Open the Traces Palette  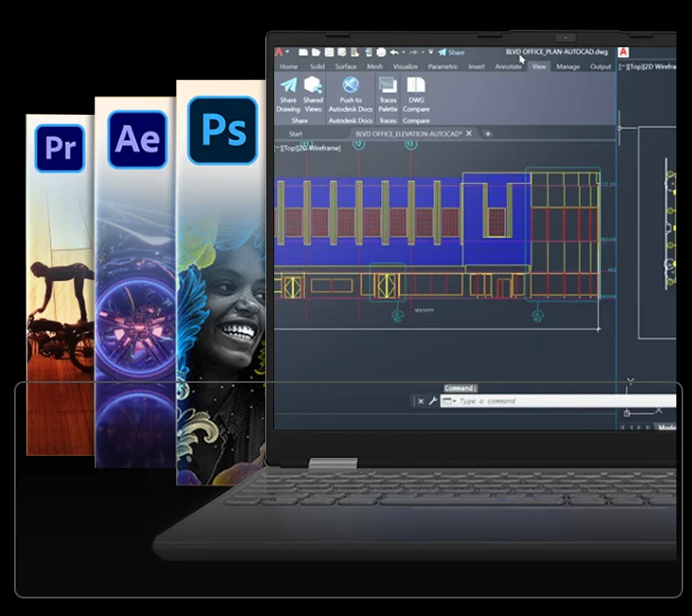click(x=388, y=95)
